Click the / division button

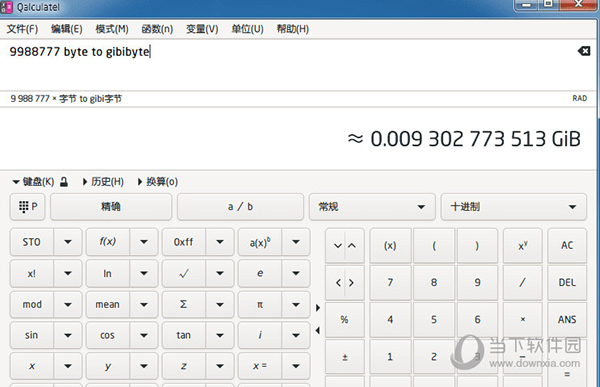(x=523, y=282)
